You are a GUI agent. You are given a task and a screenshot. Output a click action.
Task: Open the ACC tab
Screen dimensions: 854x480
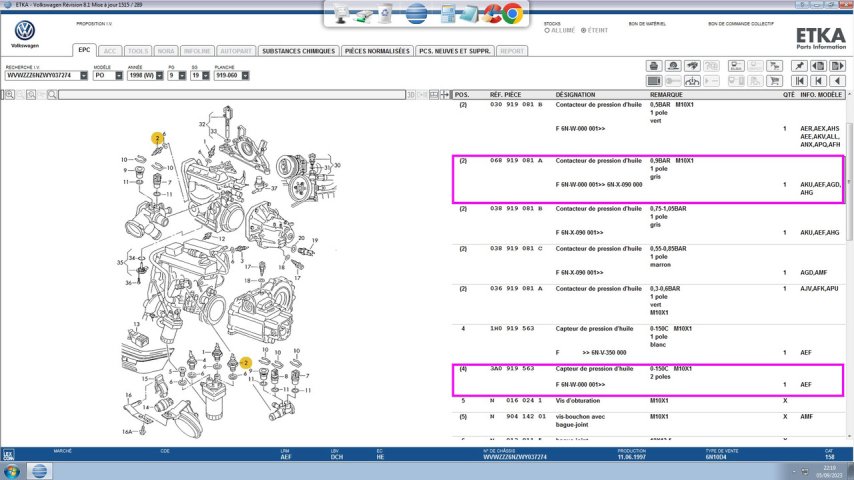(x=110, y=51)
